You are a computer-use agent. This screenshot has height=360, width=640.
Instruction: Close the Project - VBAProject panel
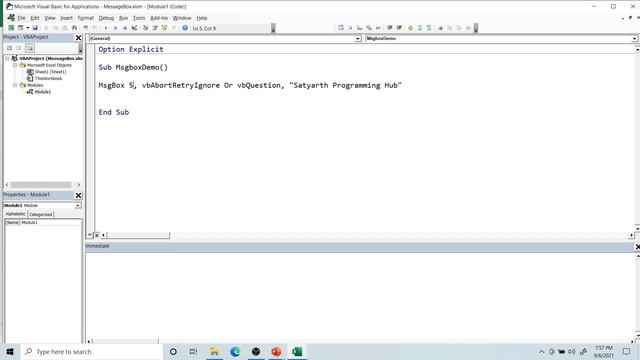point(78,38)
